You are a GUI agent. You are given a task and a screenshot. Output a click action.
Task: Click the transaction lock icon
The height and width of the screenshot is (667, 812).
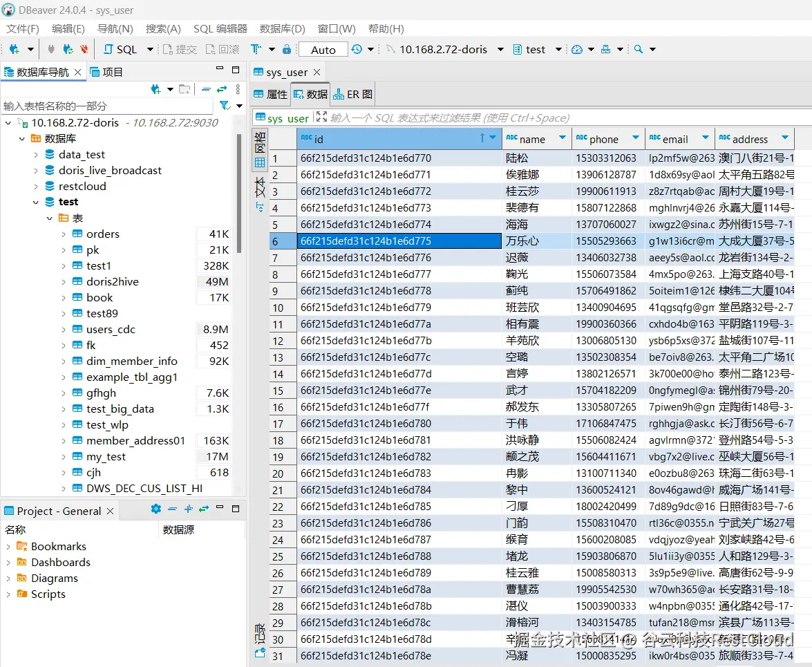point(287,50)
